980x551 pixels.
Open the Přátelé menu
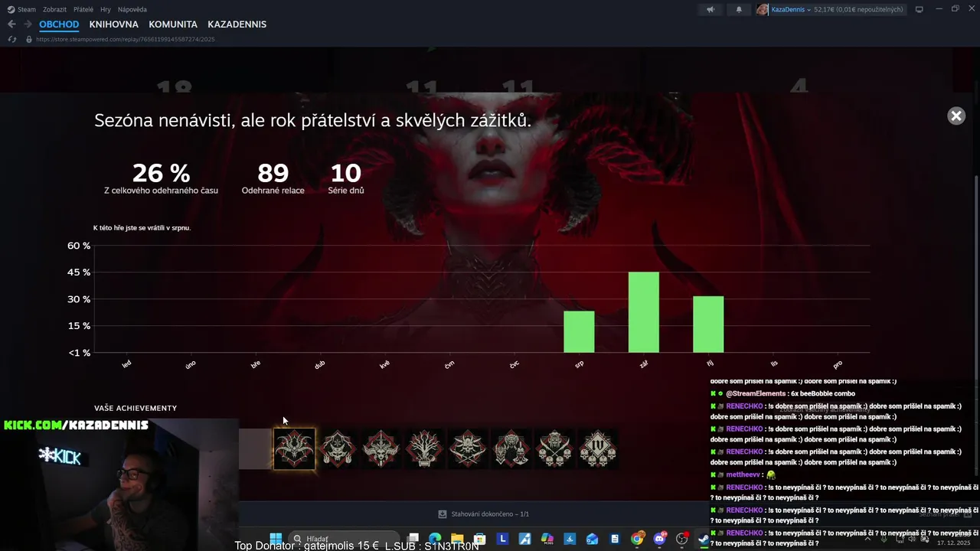tap(83, 9)
